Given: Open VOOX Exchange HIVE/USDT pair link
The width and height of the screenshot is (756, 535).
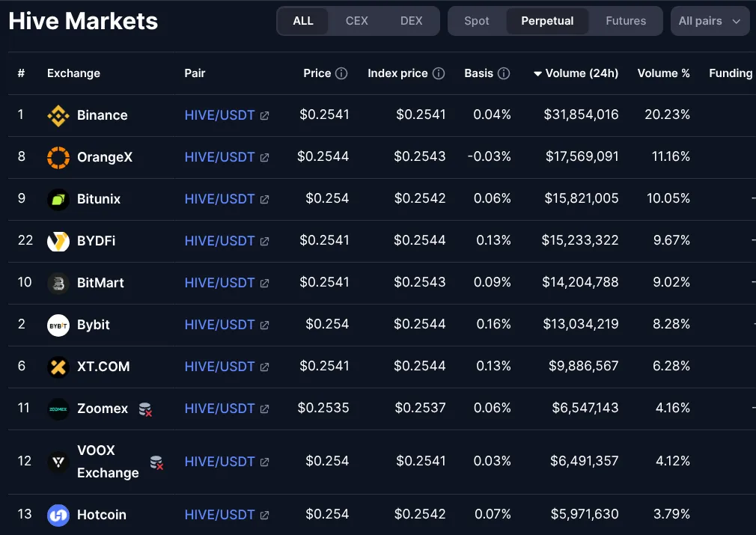Looking at the screenshot, I should click(219, 462).
